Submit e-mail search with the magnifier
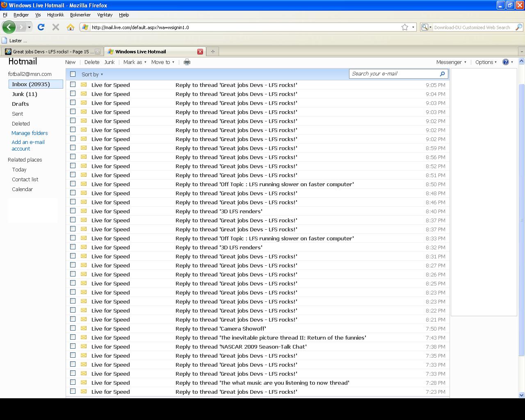 tap(442, 74)
